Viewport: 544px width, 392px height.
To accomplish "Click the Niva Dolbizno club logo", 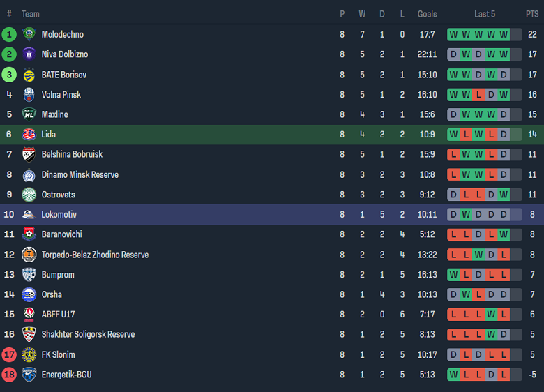I will pos(29,54).
